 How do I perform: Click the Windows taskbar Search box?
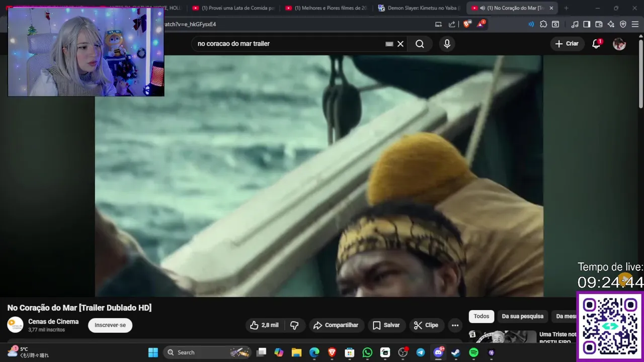[207, 352]
